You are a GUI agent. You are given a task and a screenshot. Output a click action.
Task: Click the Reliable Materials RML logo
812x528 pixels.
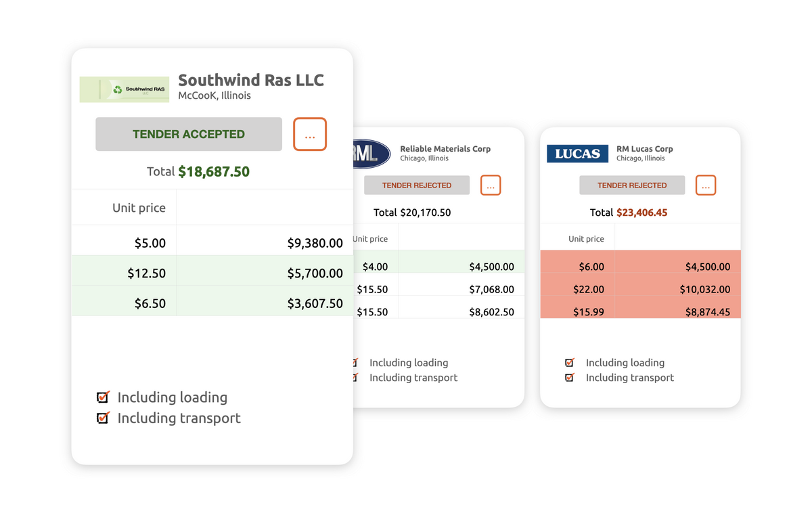point(371,154)
